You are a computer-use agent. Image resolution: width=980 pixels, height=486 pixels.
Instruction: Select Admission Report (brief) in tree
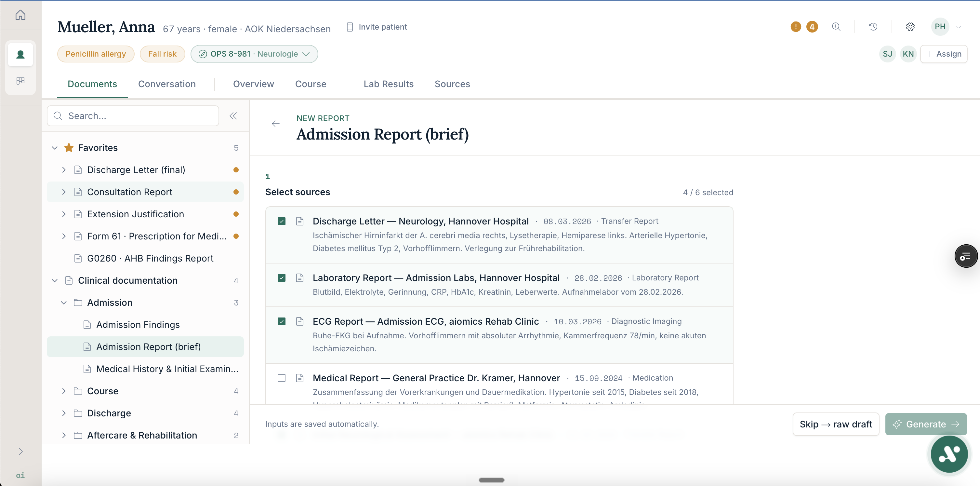[x=145, y=347]
